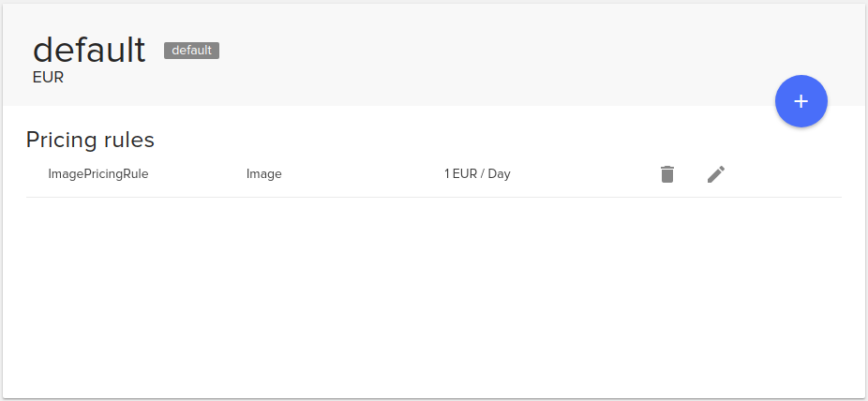Edit ImagePricingRule with the pencil icon
Screen dimensions: 868x401
pyautogui.click(x=716, y=174)
